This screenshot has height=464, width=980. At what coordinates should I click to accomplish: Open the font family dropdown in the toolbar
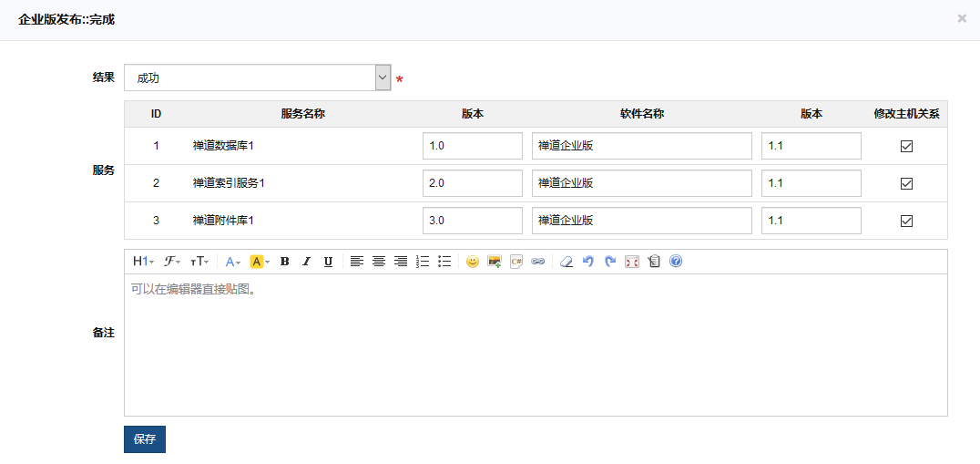click(171, 262)
